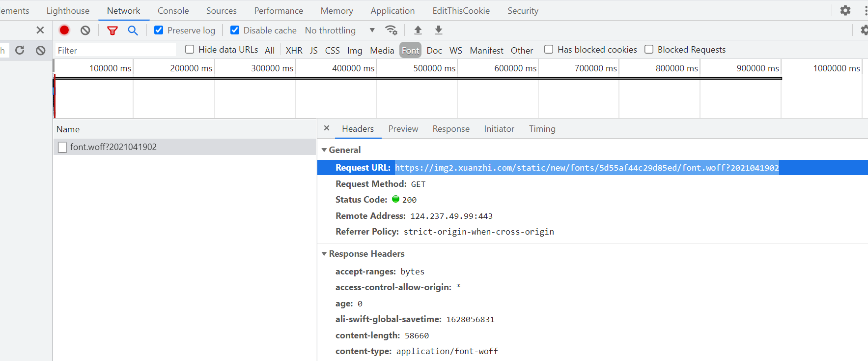Click the highlighted Request URL value
Viewport: 868px width, 361px height.
(587, 168)
